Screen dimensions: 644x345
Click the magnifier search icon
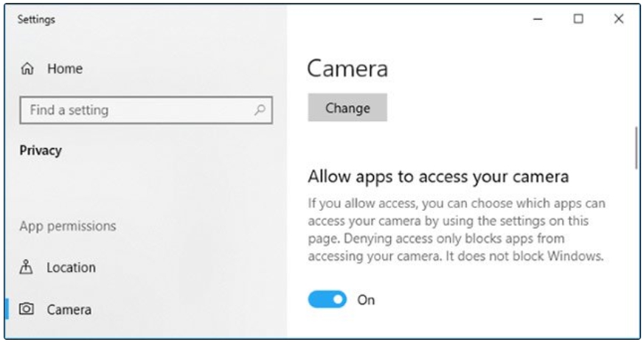259,111
